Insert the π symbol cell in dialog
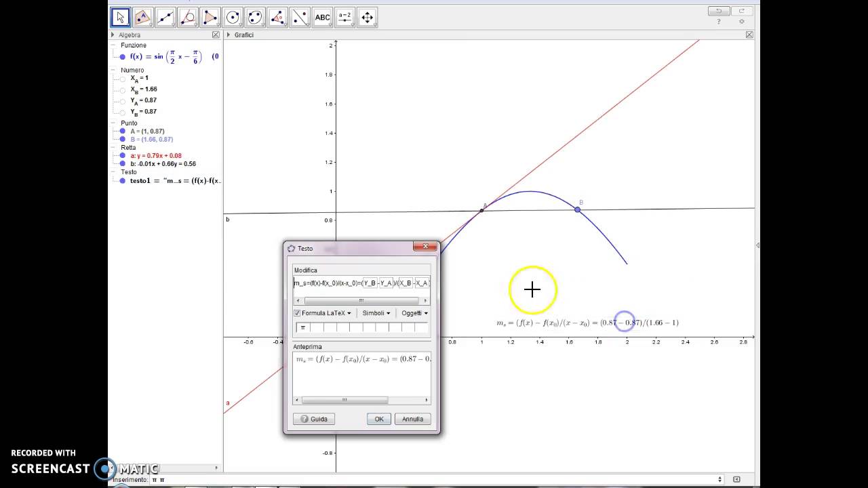The image size is (868, 488). tap(303, 327)
